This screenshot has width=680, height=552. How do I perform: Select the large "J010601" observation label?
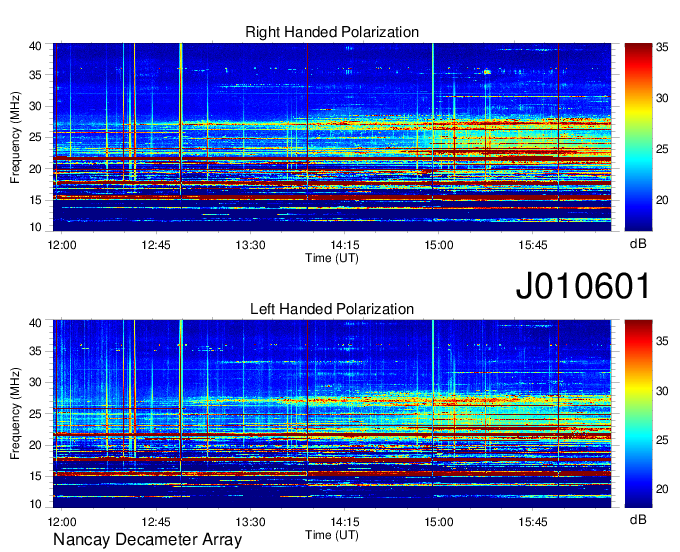click(x=583, y=286)
